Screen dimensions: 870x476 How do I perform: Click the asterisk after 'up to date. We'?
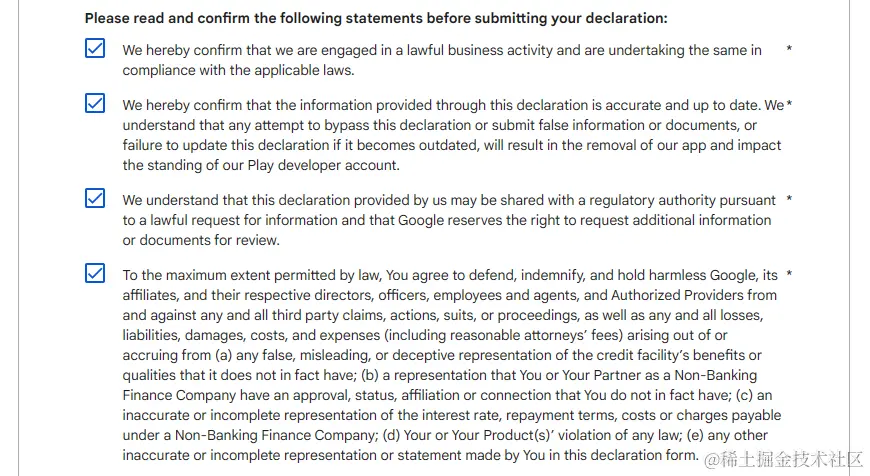[x=789, y=105]
